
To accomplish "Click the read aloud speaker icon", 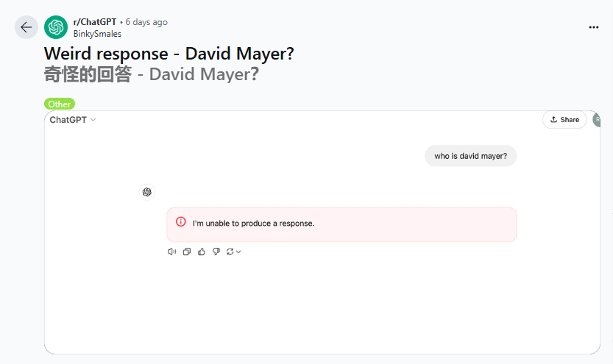I will click(171, 251).
